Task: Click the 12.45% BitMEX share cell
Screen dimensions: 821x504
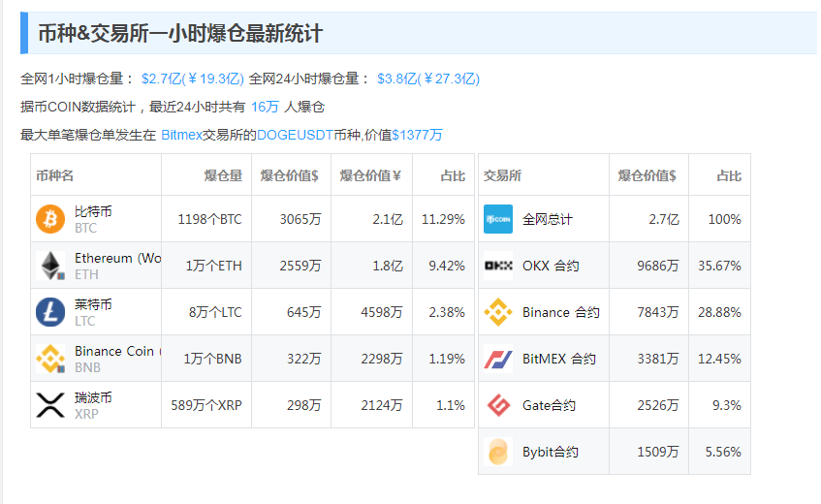Action: pos(719,359)
